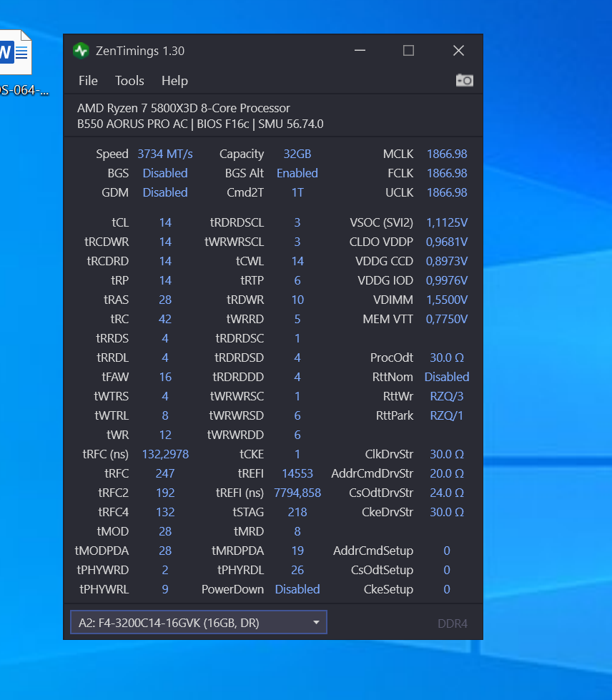The height and width of the screenshot is (700, 612).
Task: Click the AMD Ryzen 7 5800X3D processor name
Action: tap(184, 108)
